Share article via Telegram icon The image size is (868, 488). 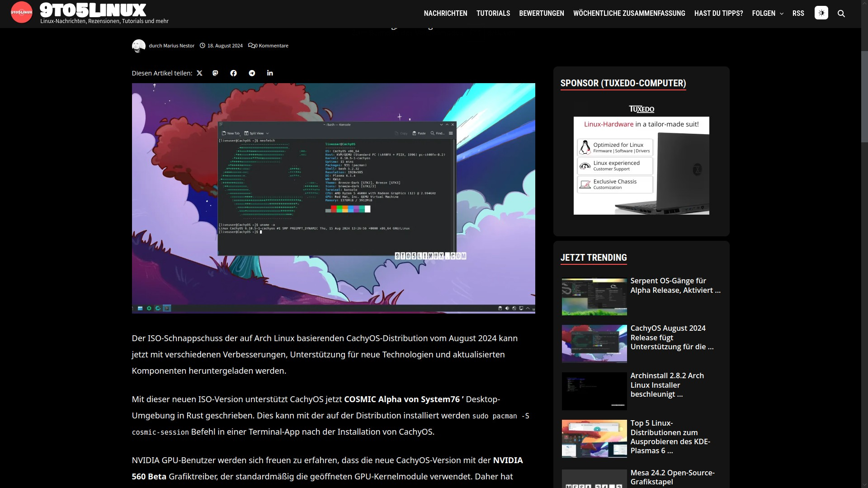[x=252, y=73]
